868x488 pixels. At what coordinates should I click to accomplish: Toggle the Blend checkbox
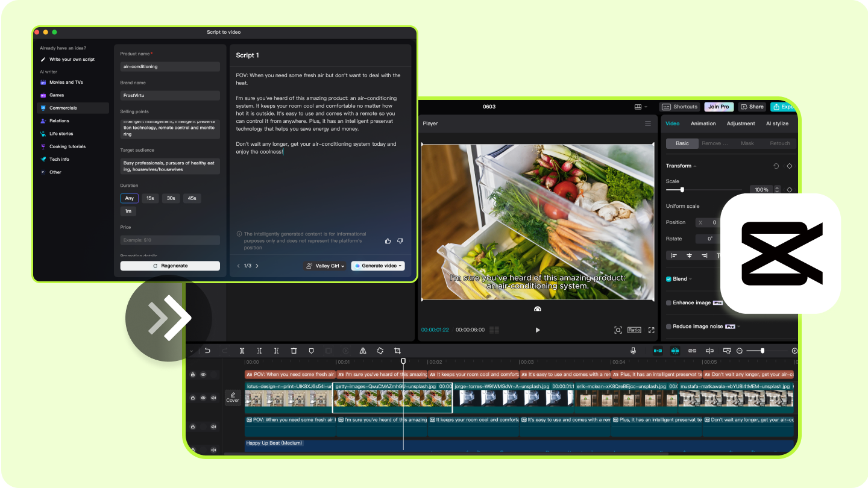668,279
